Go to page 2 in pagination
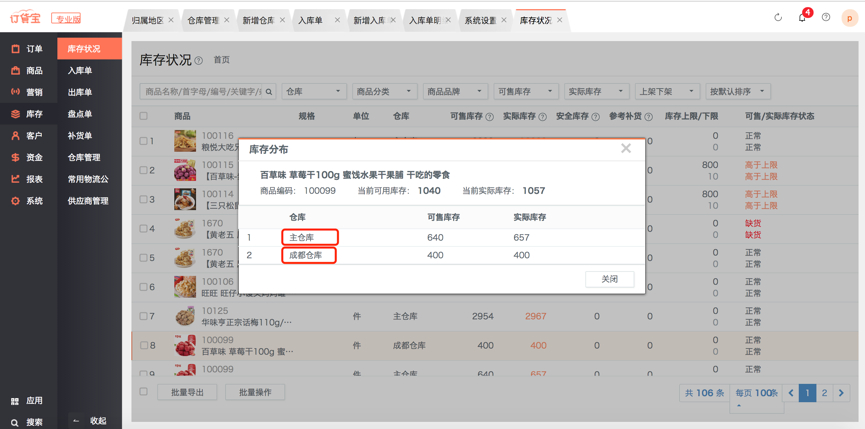The height and width of the screenshot is (429, 865). pos(824,393)
